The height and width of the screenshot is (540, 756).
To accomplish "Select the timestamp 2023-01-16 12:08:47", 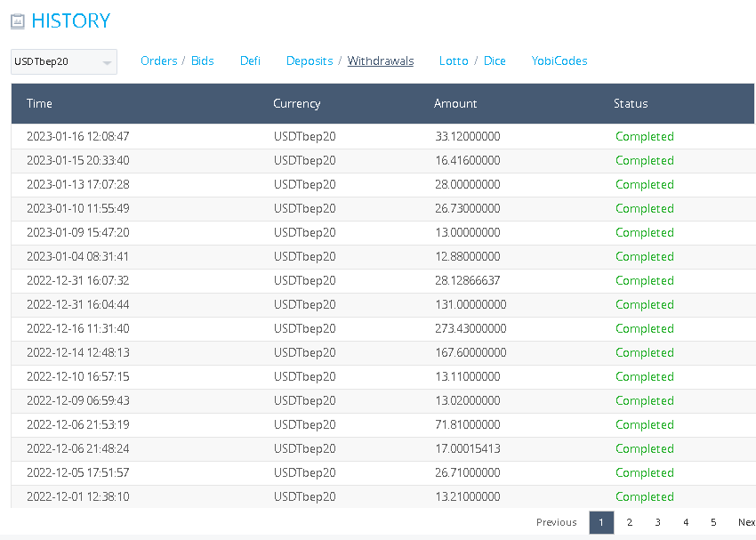I will pos(78,136).
